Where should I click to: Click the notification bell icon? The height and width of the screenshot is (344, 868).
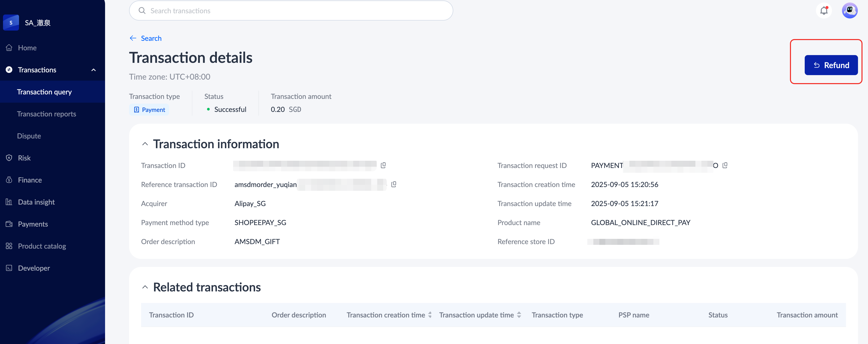(x=824, y=11)
